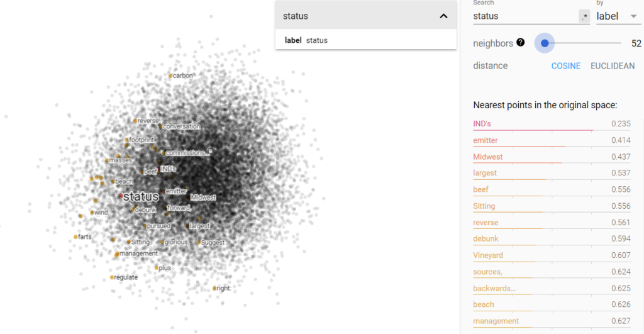Click the orange dot next to 'carbon'

(x=170, y=76)
